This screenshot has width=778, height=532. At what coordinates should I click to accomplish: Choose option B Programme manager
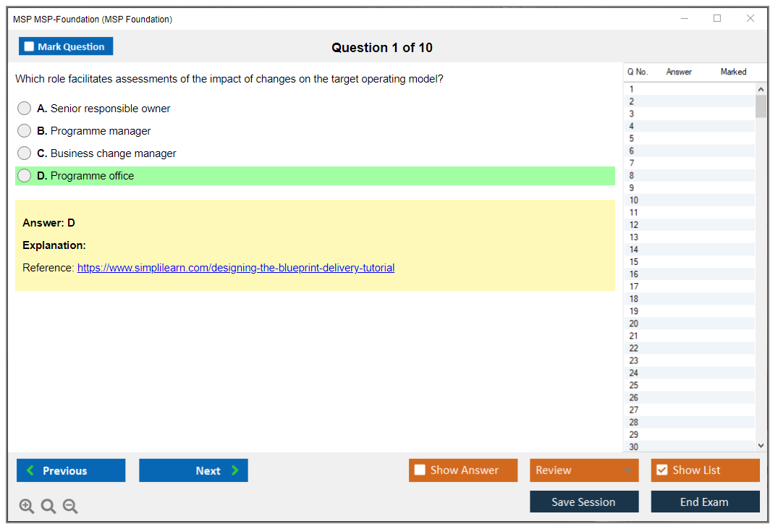click(25, 131)
